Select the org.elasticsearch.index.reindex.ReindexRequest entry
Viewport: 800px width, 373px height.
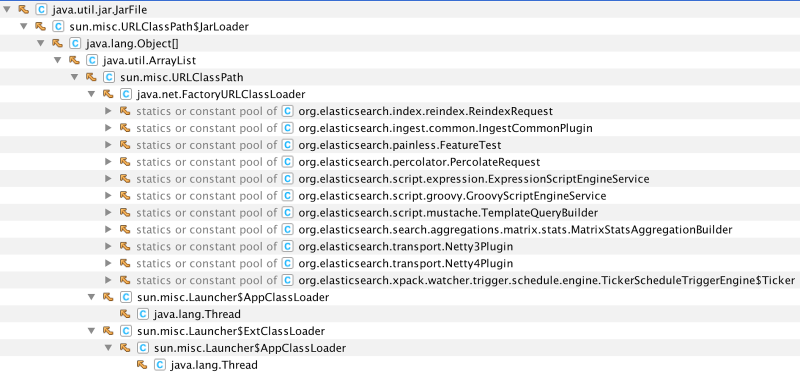[426, 111]
